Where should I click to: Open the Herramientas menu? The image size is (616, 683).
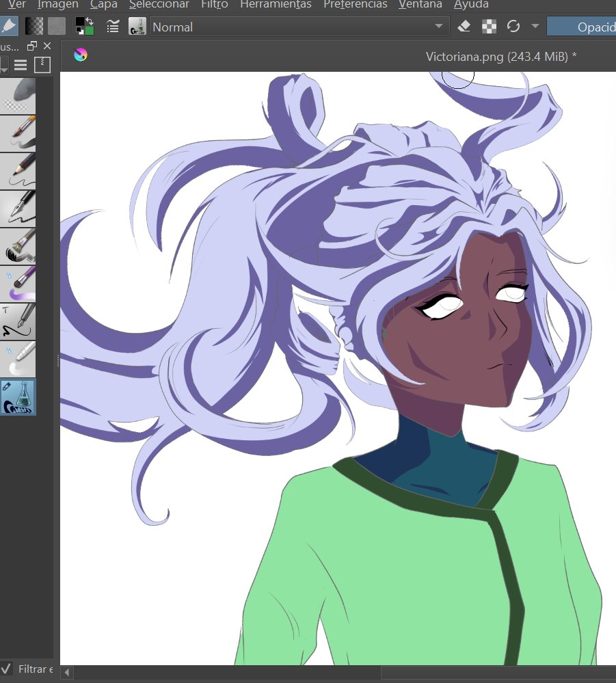click(x=276, y=4)
